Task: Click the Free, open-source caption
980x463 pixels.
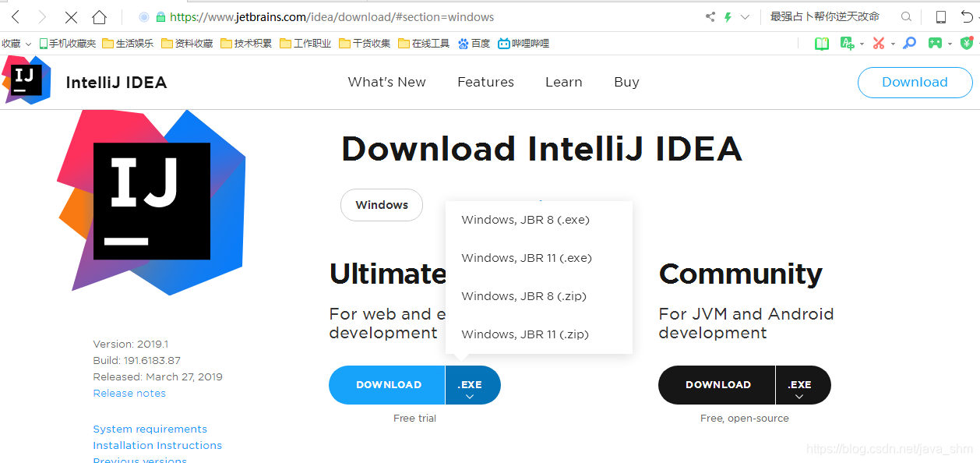Action: pyautogui.click(x=745, y=419)
